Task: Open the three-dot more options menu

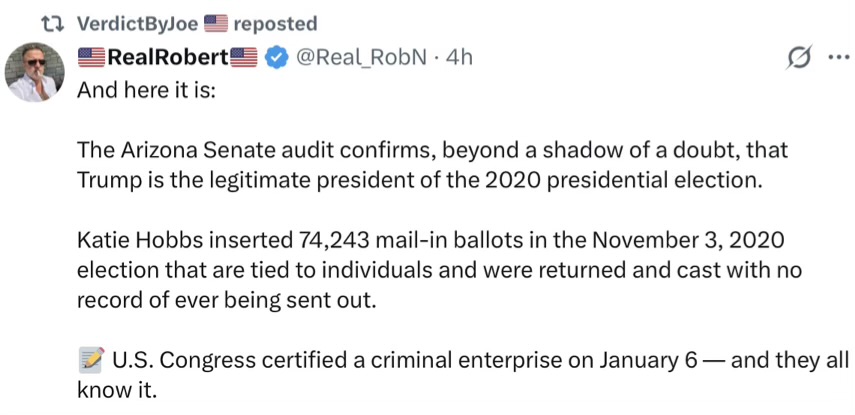Action: [x=837, y=58]
